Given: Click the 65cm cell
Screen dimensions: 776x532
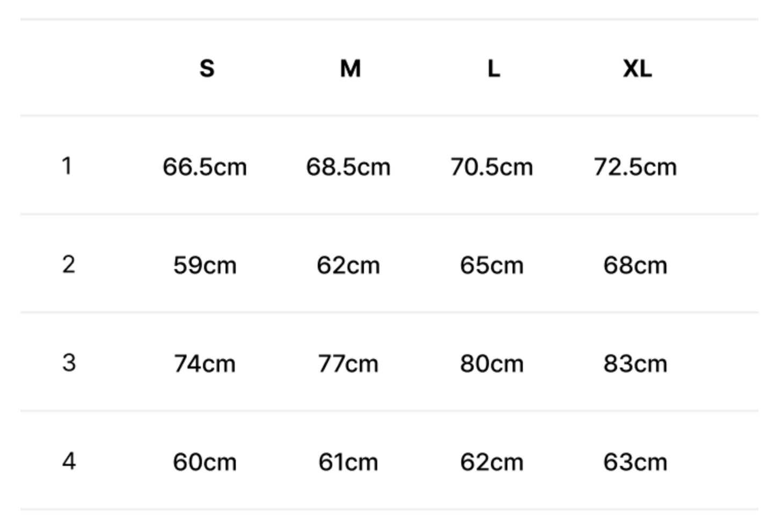Looking at the screenshot, I should point(491,265).
